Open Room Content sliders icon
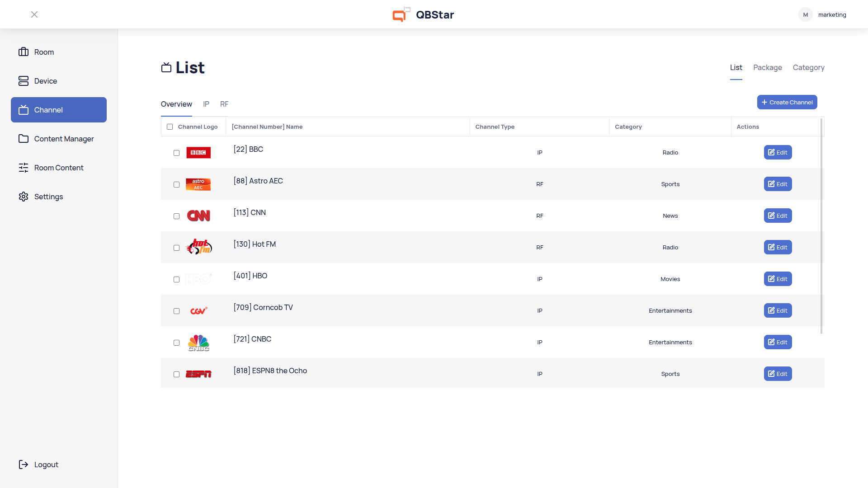The height and width of the screenshot is (488, 868). pos(24,168)
